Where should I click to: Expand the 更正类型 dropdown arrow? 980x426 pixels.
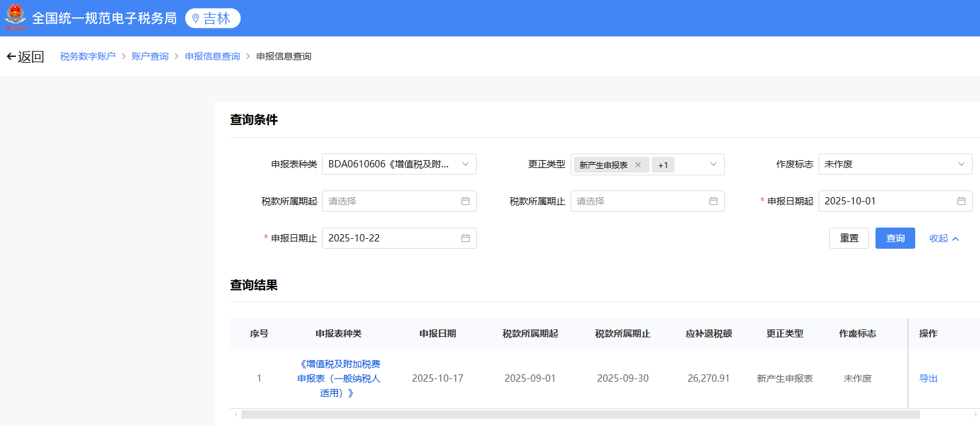pyautogui.click(x=714, y=164)
